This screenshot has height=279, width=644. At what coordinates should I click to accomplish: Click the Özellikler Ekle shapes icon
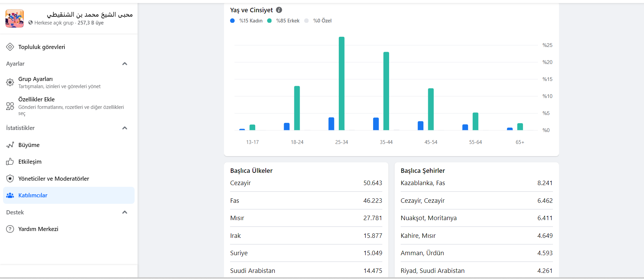point(10,106)
